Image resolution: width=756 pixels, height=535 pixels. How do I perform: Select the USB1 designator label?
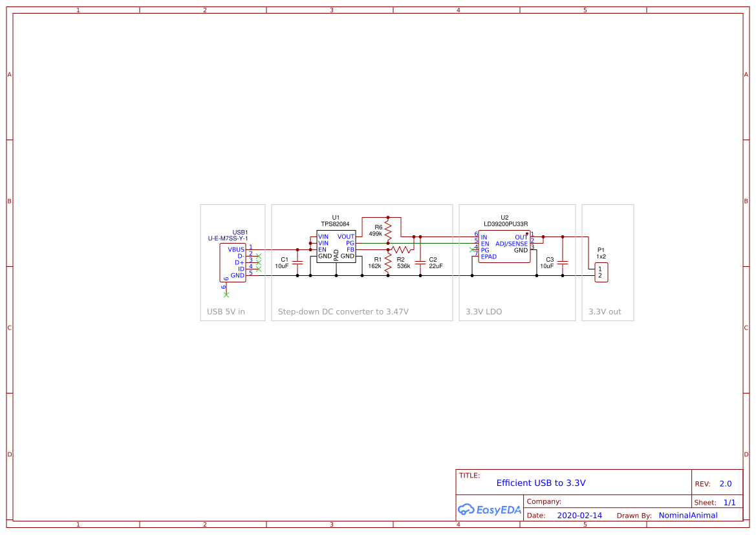[x=240, y=232]
